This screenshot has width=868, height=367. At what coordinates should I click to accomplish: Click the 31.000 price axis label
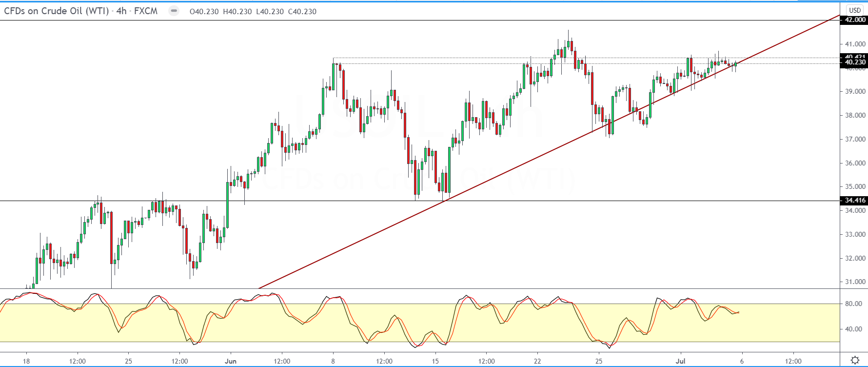(855, 282)
